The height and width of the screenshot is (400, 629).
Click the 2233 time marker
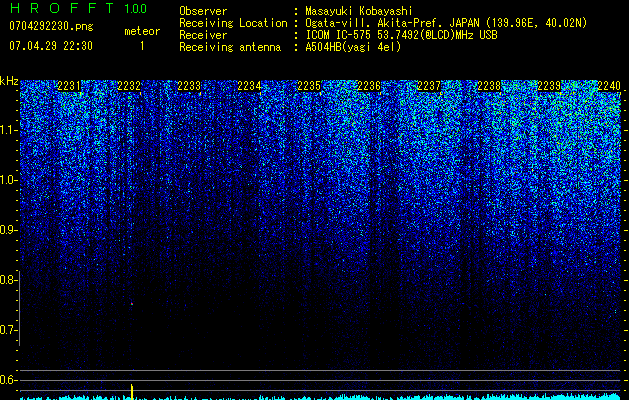tap(189, 86)
